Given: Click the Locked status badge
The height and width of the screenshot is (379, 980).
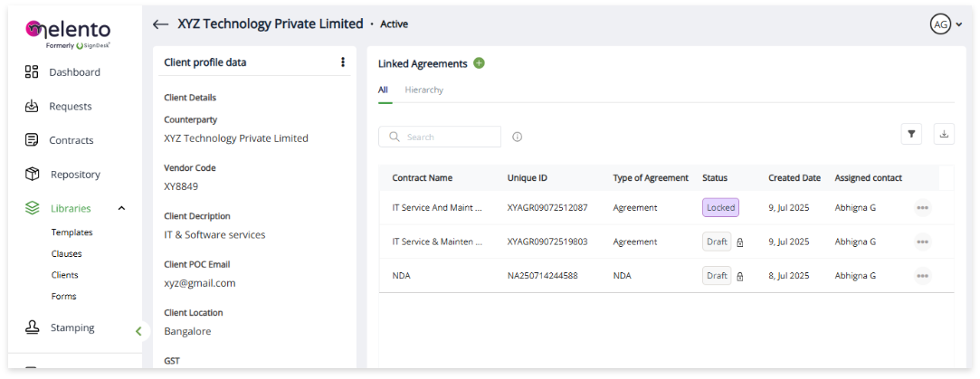Looking at the screenshot, I should tap(720, 207).
